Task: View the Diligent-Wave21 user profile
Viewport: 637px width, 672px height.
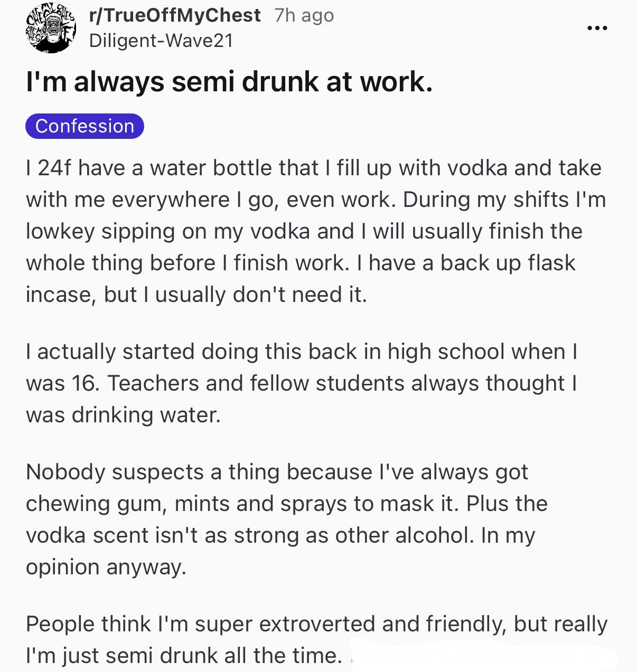Action: [x=161, y=41]
